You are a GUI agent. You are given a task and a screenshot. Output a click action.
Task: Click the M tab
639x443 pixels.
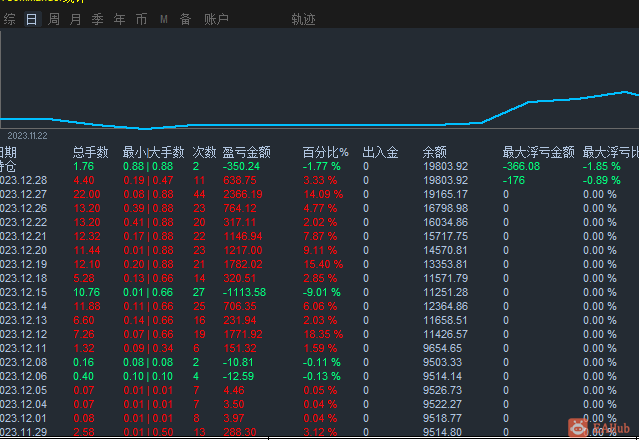(164, 19)
